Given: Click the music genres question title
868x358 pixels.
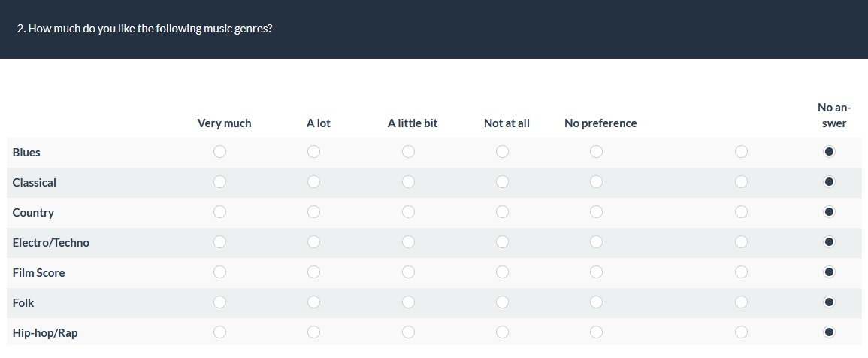Looking at the screenshot, I should tap(144, 29).
